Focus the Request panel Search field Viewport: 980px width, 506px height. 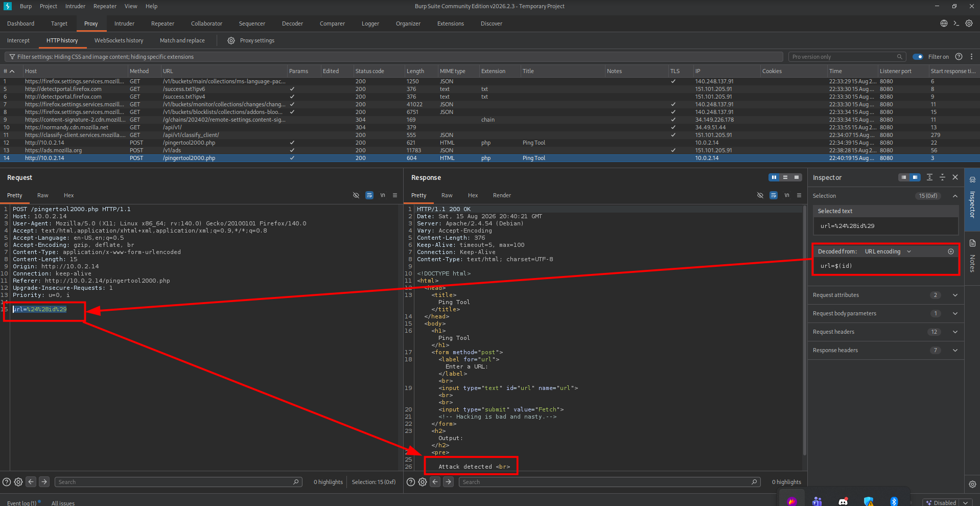(x=178, y=482)
